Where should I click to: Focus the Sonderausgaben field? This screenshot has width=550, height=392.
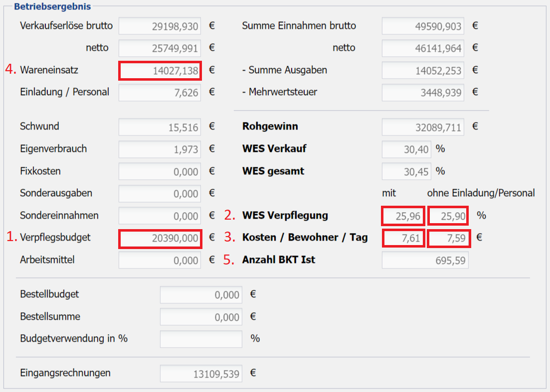[160, 194]
